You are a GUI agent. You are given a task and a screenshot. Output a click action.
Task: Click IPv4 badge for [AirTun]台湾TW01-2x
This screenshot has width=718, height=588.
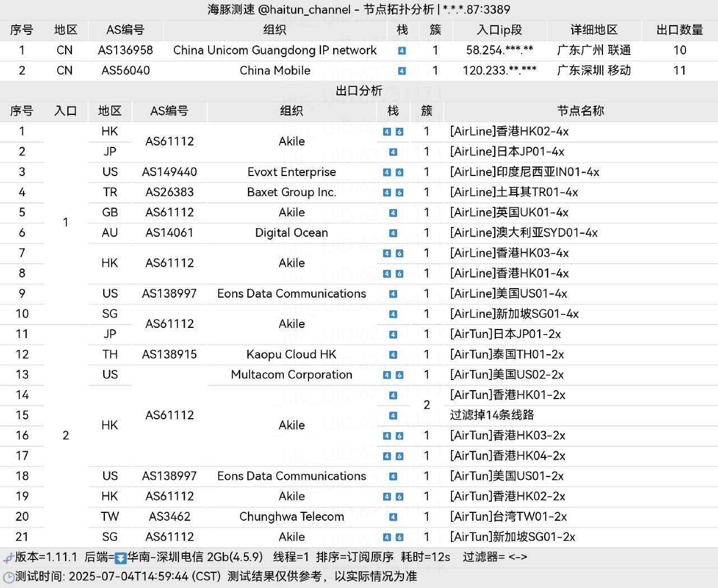393,517
